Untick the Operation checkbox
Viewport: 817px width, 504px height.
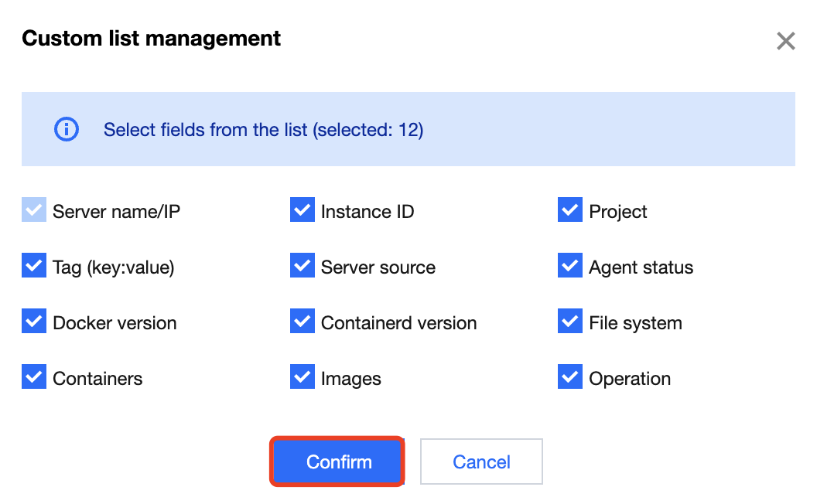coord(570,377)
